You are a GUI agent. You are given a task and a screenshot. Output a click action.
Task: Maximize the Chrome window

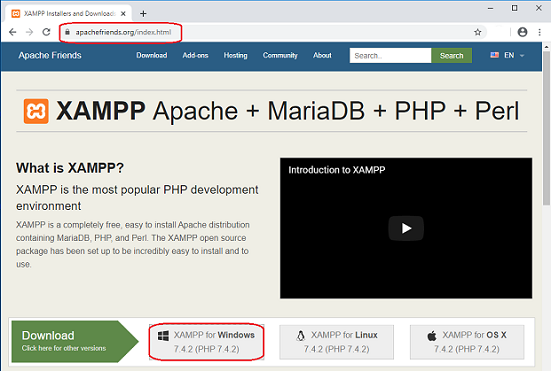tap(514, 8)
